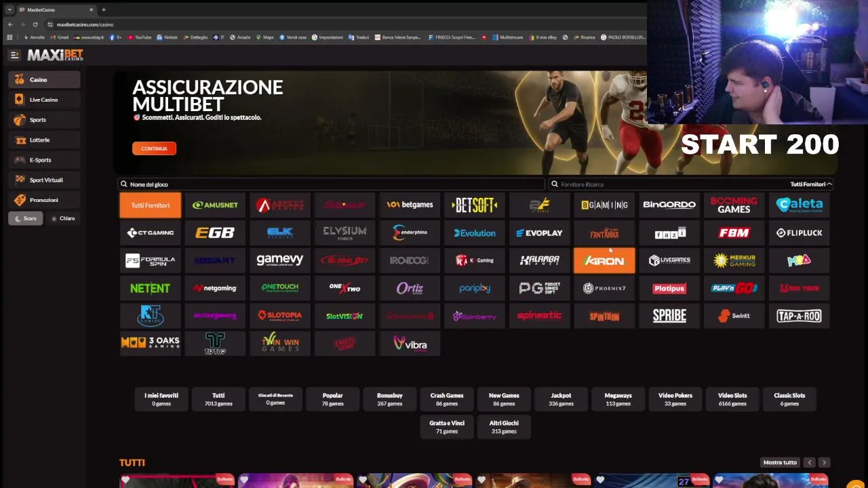This screenshot has height=488, width=868.
Task: Open the Megaways 113 games category
Action: coord(618,399)
